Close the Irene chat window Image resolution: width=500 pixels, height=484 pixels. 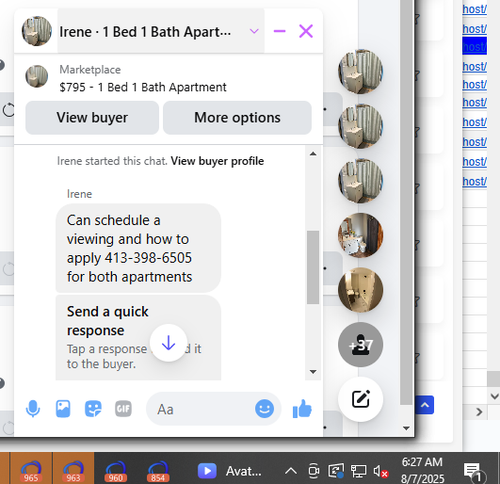click(x=306, y=31)
